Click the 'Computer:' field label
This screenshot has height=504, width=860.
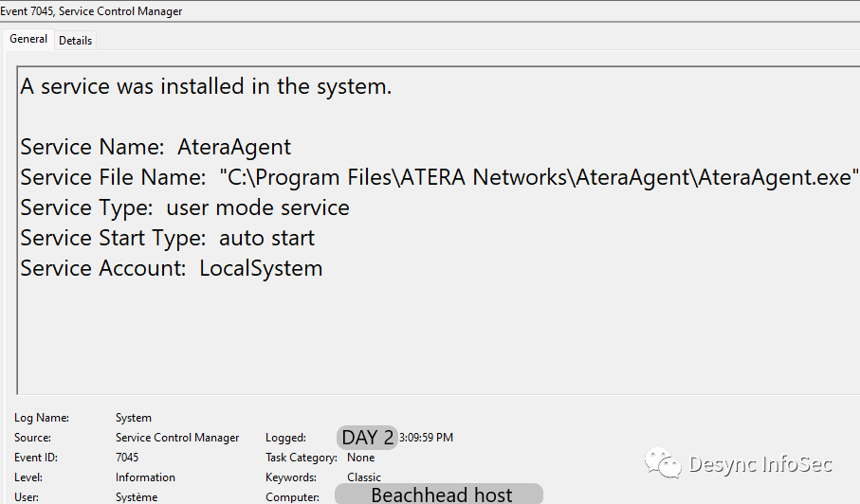click(292, 496)
